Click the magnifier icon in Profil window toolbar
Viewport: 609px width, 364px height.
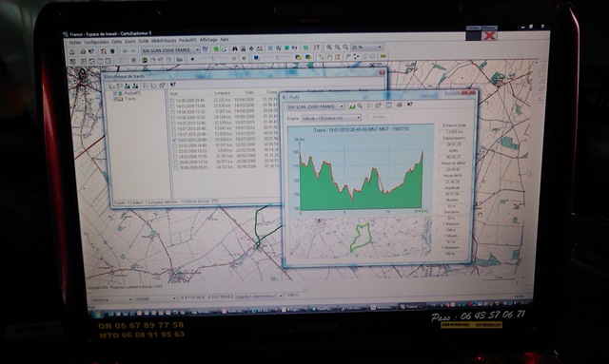point(360,105)
